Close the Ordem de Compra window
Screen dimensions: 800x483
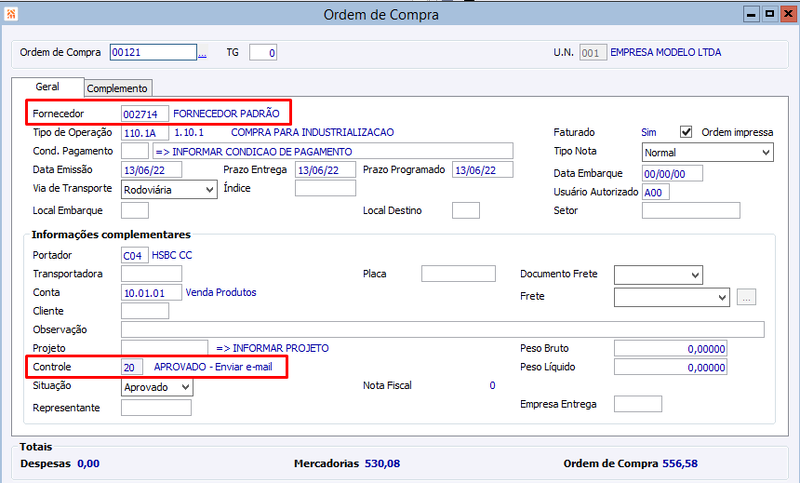tap(788, 14)
